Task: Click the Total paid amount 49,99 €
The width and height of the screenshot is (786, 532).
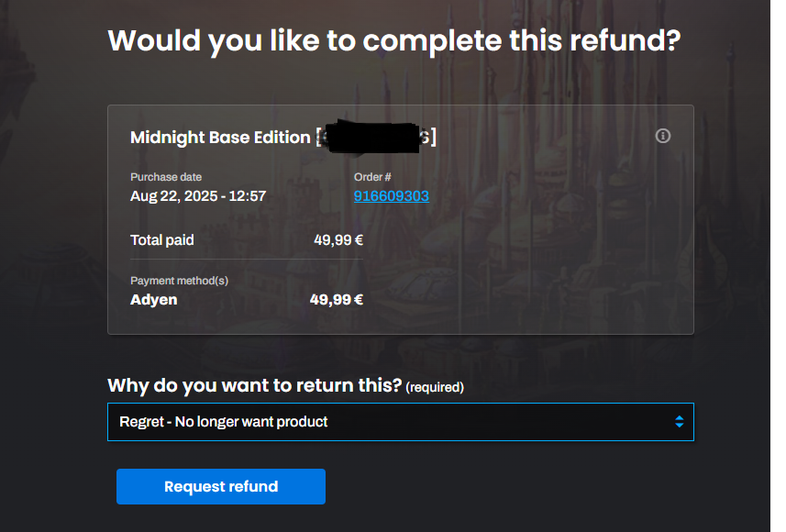Action: point(338,240)
